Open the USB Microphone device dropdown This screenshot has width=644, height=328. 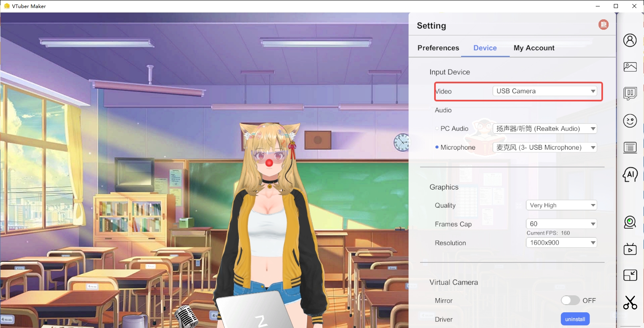click(545, 148)
